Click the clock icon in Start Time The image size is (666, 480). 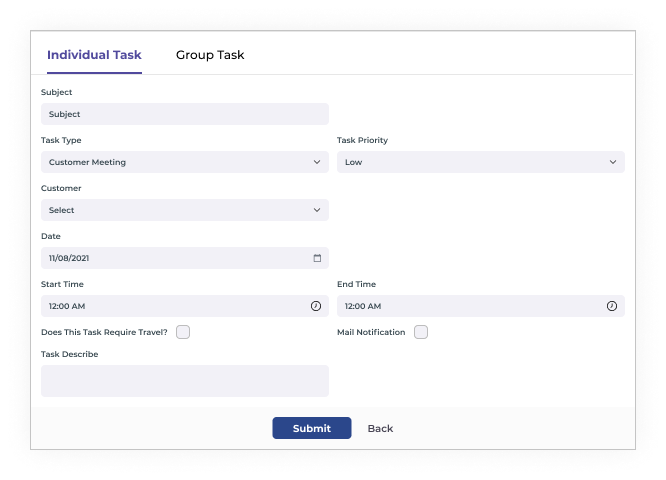(x=317, y=306)
